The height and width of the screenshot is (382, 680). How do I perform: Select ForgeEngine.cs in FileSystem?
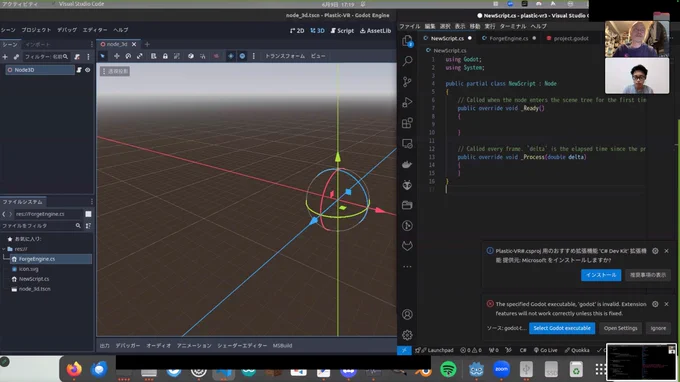pos(51,259)
